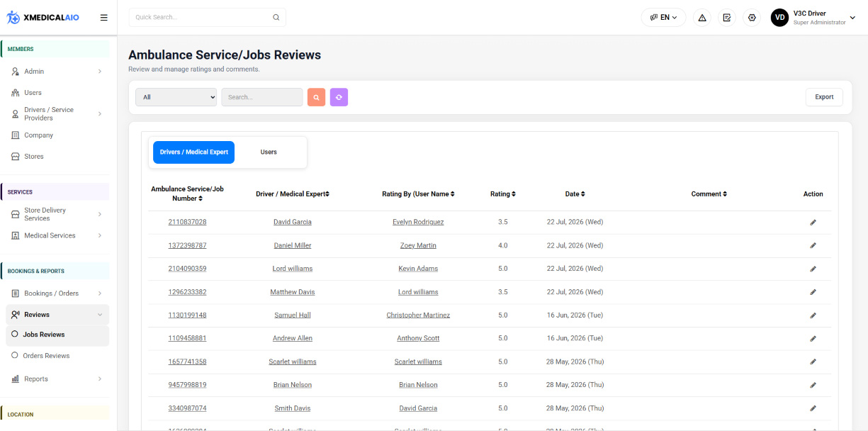Open the first-column David Garcia link

293,222
